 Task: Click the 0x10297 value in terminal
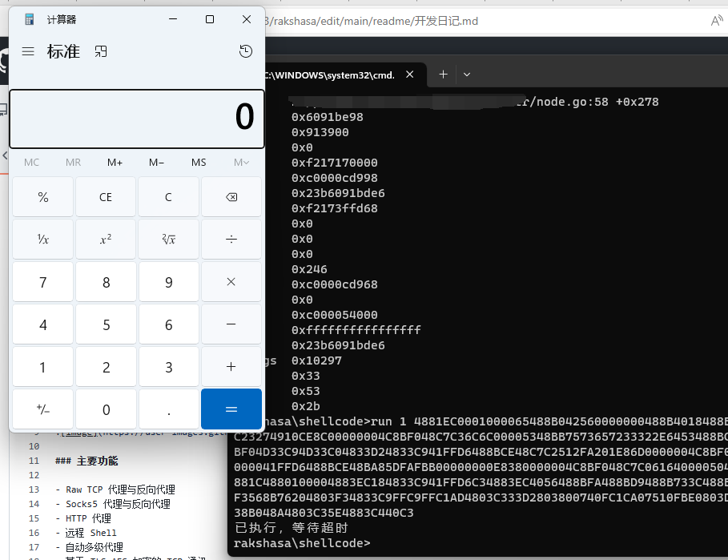coord(316,361)
